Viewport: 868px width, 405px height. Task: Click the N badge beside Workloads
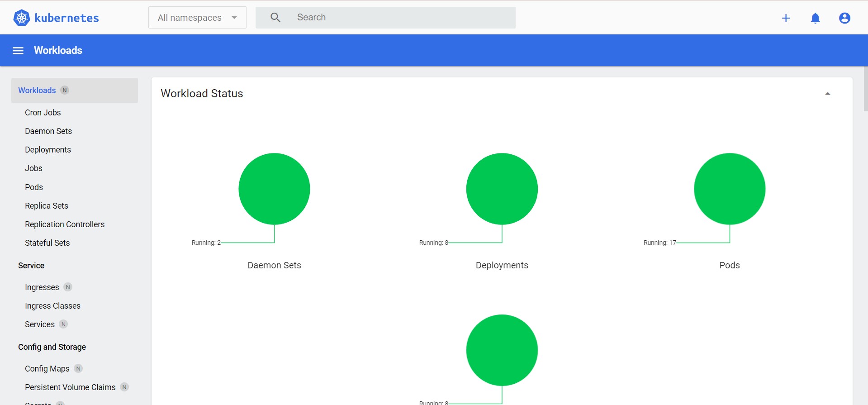point(65,90)
